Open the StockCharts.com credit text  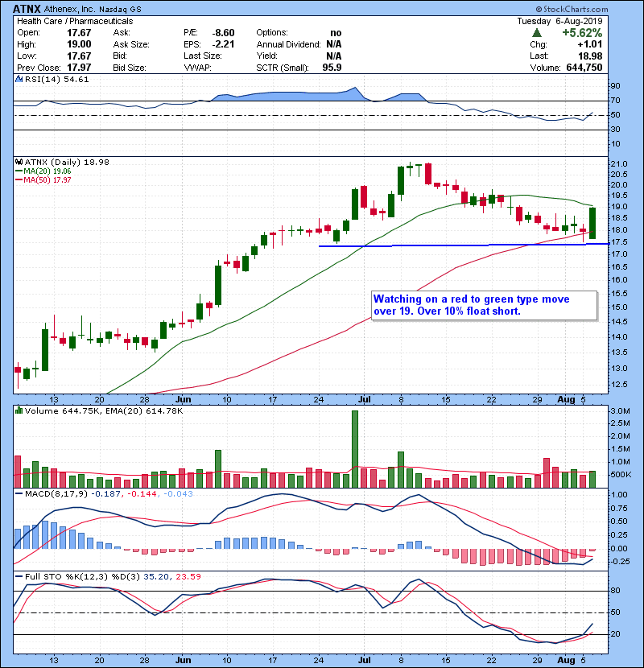point(572,9)
